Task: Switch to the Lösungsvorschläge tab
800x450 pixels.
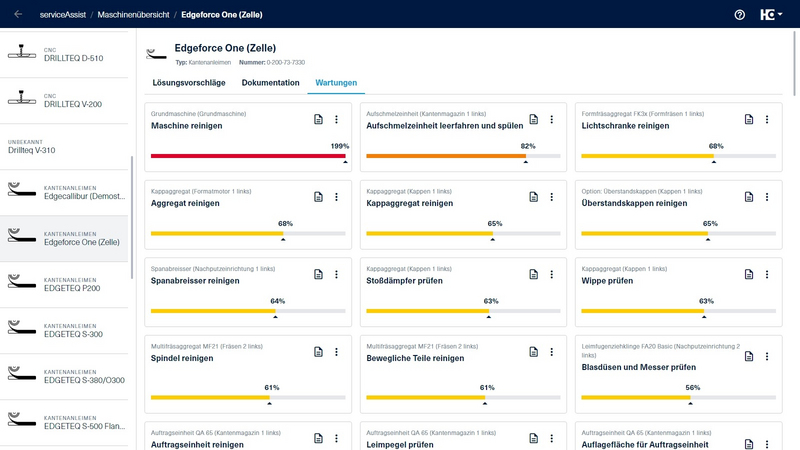Action: coord(189,83)
